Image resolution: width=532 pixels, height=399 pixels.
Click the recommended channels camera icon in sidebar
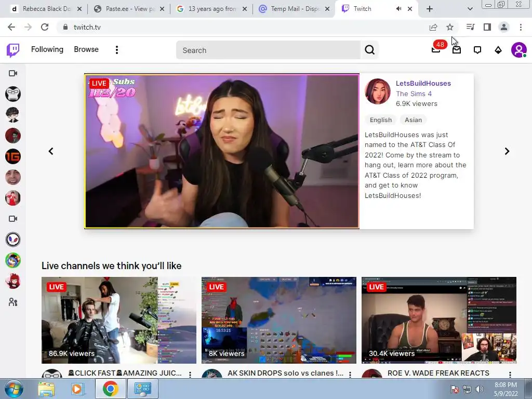coord(13,219)
